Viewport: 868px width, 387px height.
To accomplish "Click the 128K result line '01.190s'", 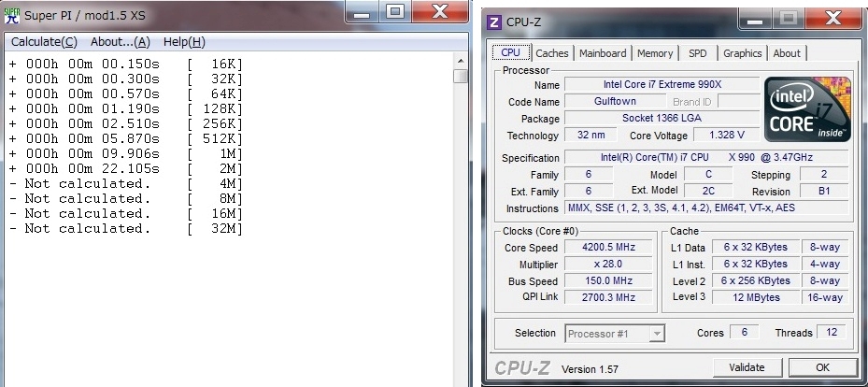I will 125,109.
